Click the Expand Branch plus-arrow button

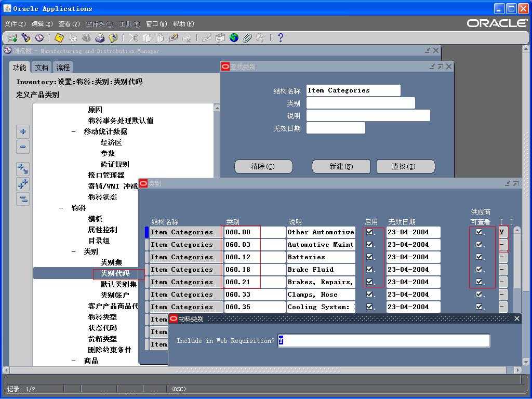coord(23,169)
